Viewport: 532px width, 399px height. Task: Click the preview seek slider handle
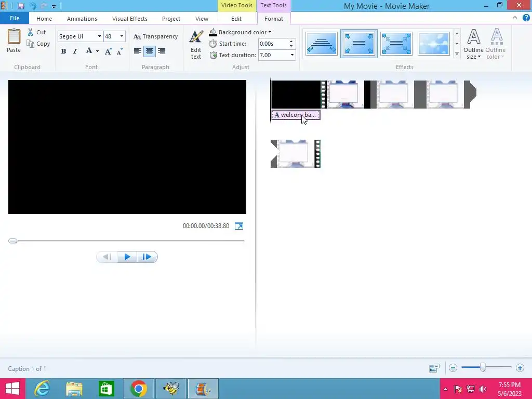tap(13, 241)
